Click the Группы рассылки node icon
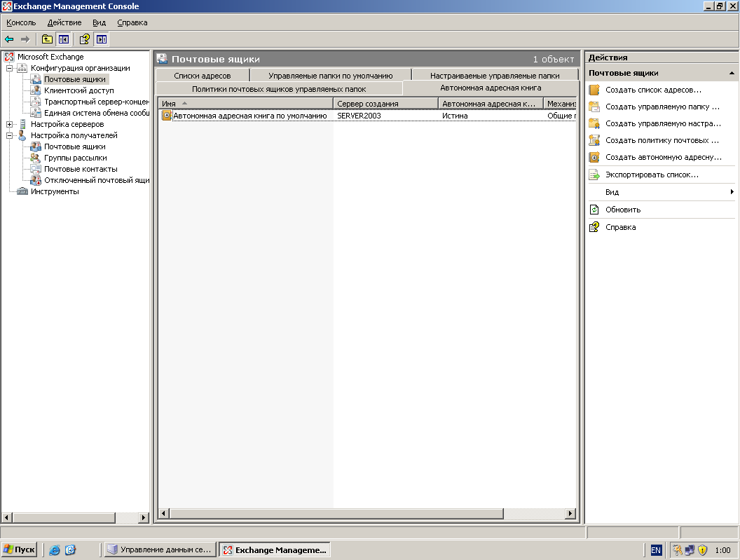The height and width of the screenshot is (560, 740). (36, 158)
